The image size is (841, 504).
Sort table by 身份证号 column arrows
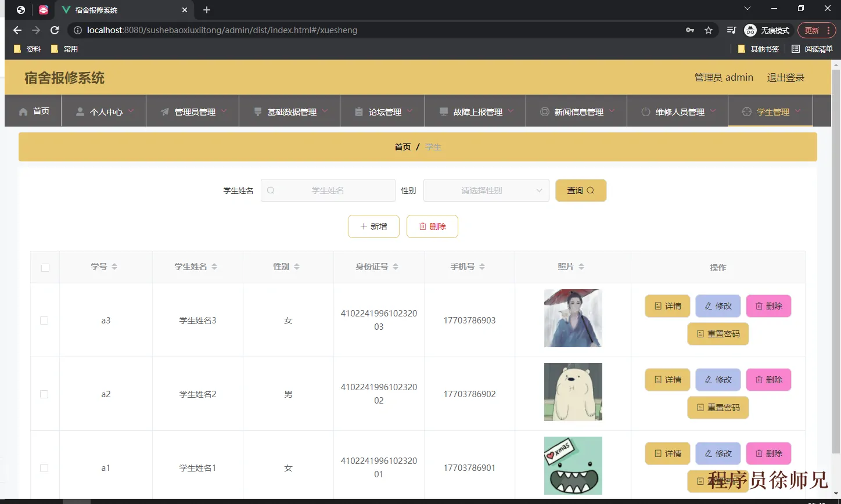[x=396, y=267]
